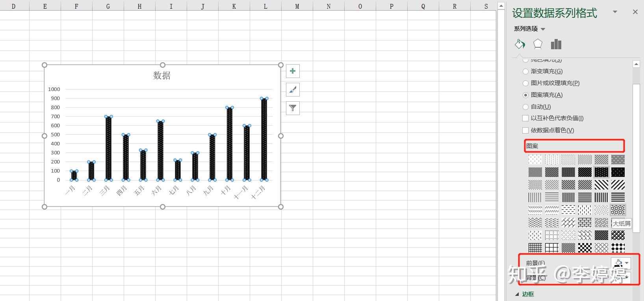Open the Series Options bar chart tab
The height and width of the screenshot is (301, 644).
click(x=556, y=44)
